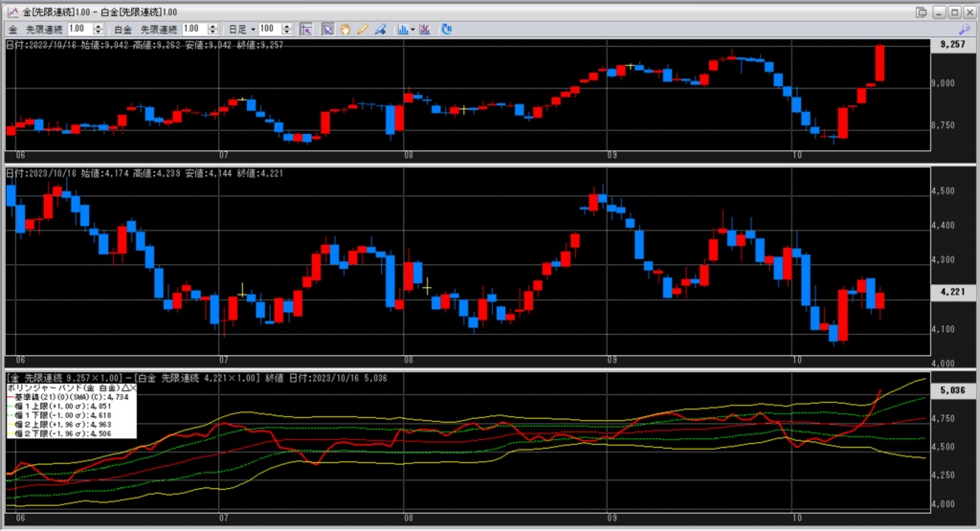Select the pencil drawing tool
Image resolution: width=980 pixels, height=531 pixels.
coord(363,29)
